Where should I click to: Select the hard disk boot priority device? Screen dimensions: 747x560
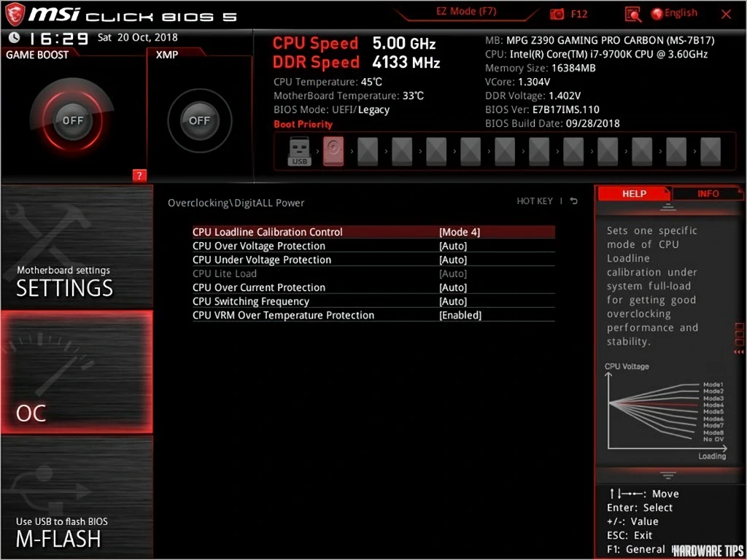(x=333, y=152)
